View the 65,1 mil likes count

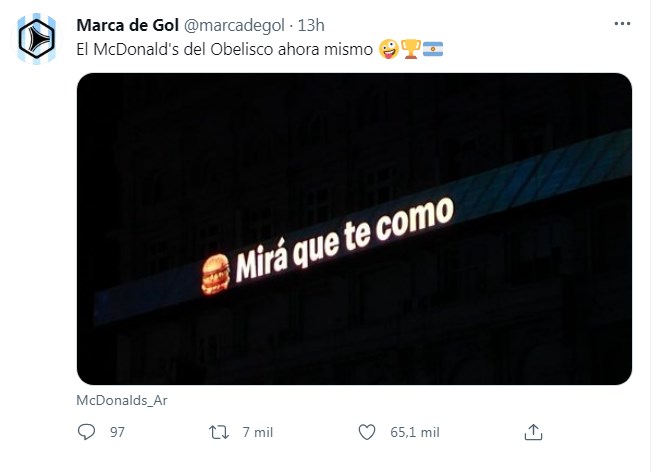(x=415, y=432)
